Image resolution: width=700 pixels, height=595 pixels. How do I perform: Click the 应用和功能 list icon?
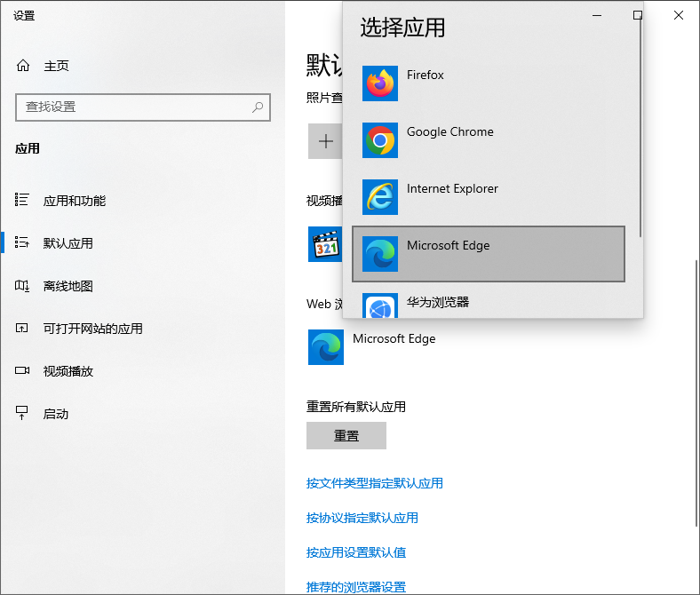[22, 200]
